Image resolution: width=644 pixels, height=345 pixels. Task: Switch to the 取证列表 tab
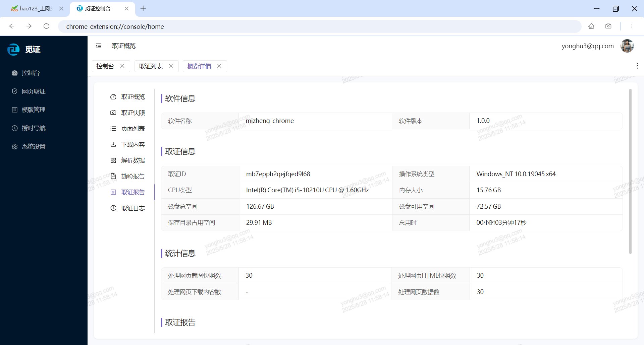click(151, 66)
